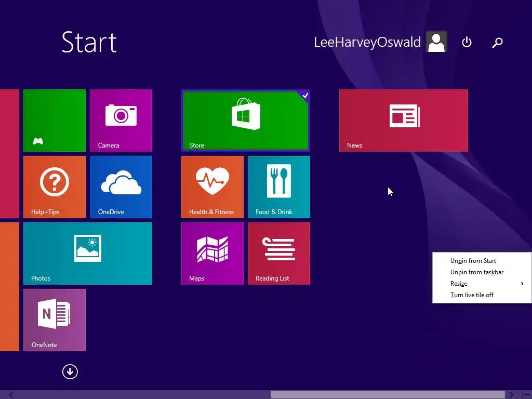Open the search magnifier icon
The image size is (532, 399).
pos(497,43)
